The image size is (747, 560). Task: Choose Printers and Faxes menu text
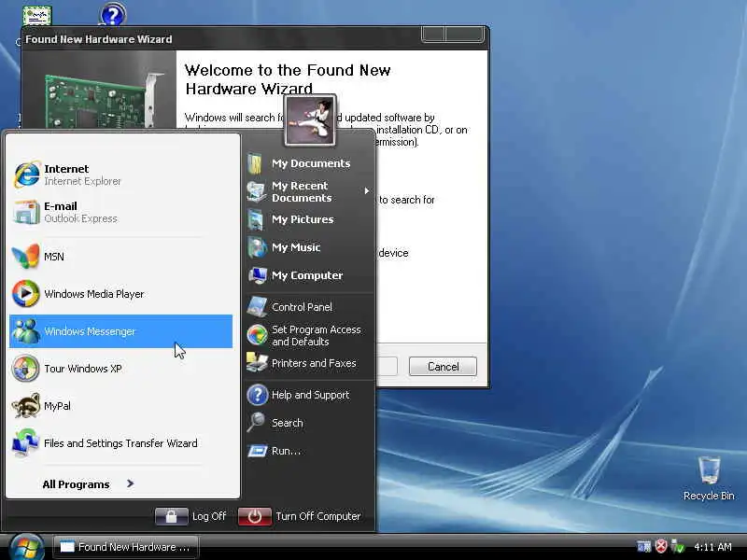[314, 363]
